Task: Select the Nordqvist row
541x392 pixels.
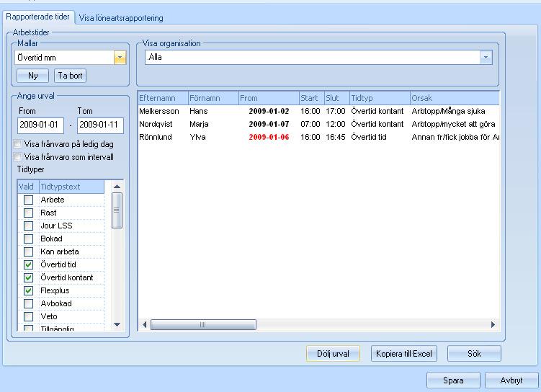Action: click(318, 124)
